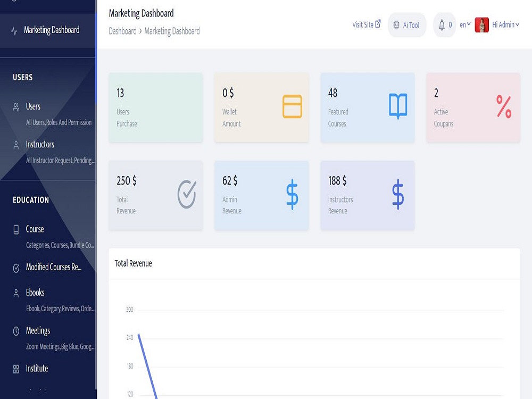This screenshot has width=532, height=399.
Task: Expand the en language dropdown
Action: point(465,24)
